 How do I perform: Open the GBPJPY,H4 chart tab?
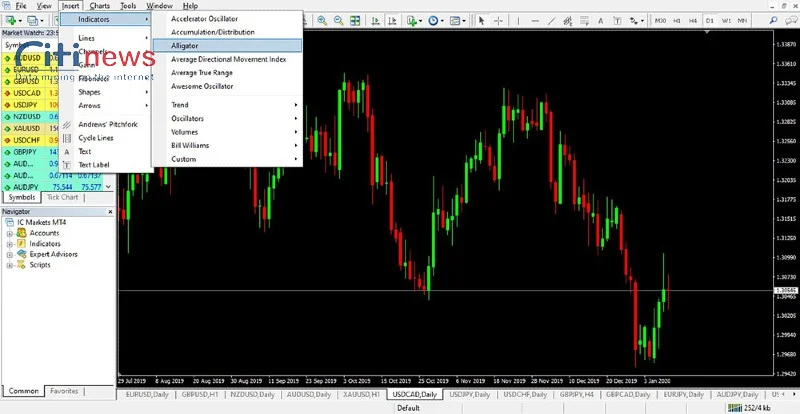(x=577, y=395)
